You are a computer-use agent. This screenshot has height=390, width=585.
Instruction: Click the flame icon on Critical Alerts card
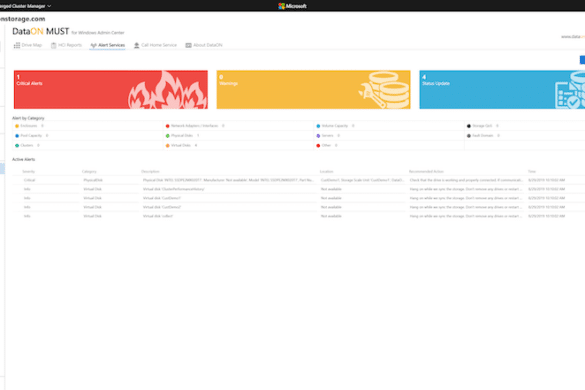click(x=168, y=91)
